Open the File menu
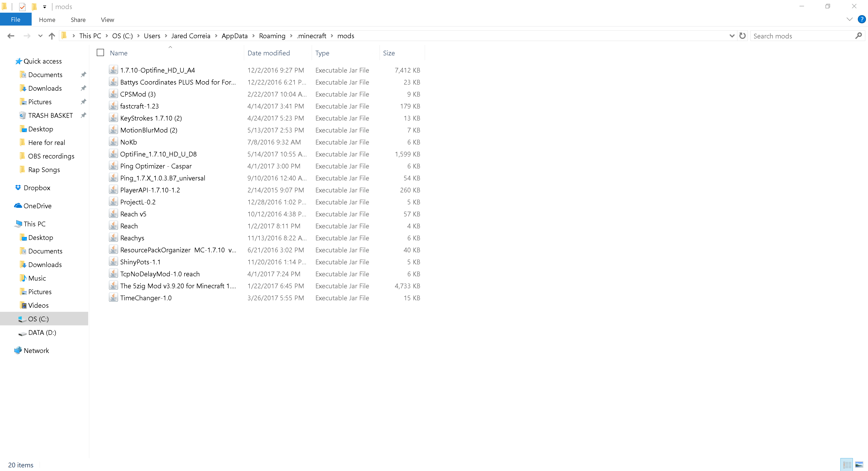Image resolution: width=868 pixels, height=471 pixels. coord(16,19)
